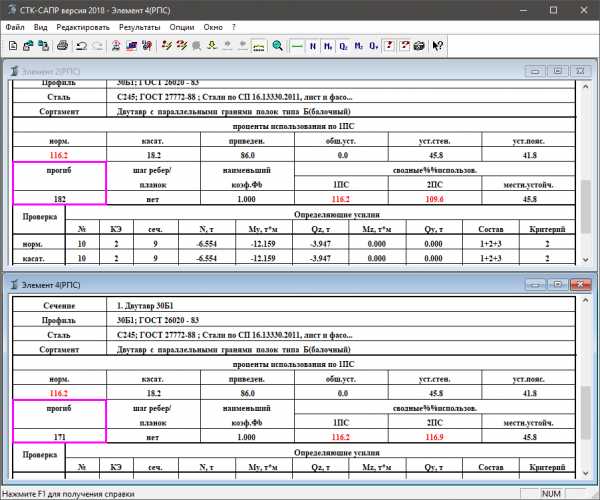Select the N force diagram button

[313, 46]
